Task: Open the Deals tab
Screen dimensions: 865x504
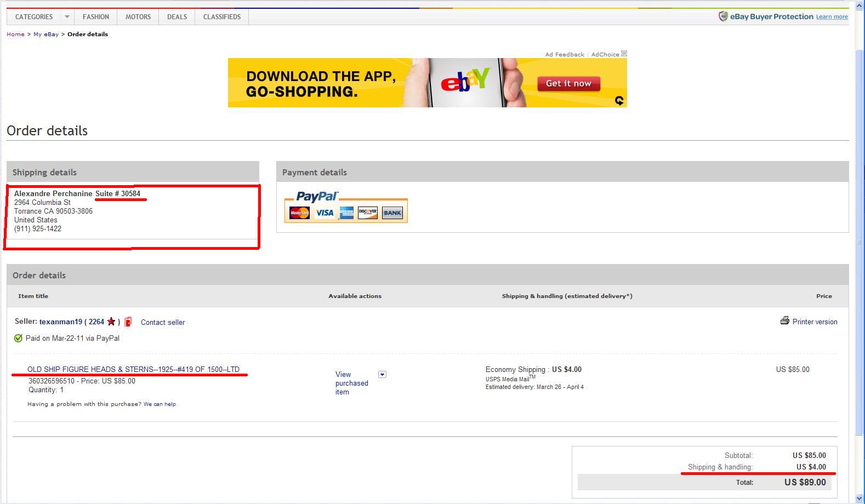Action: (177, 17)
